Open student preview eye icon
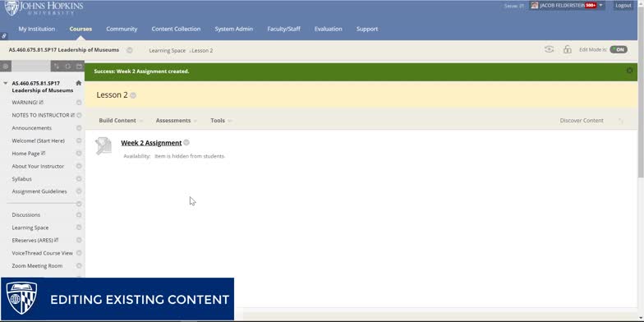The image size is (644, 322). coord(549,49)
